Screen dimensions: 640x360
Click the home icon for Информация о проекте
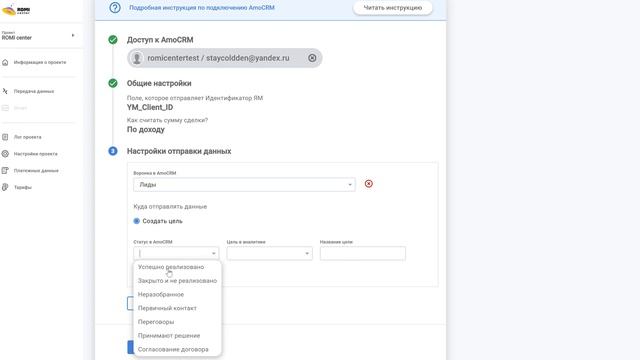coord(5,62)
